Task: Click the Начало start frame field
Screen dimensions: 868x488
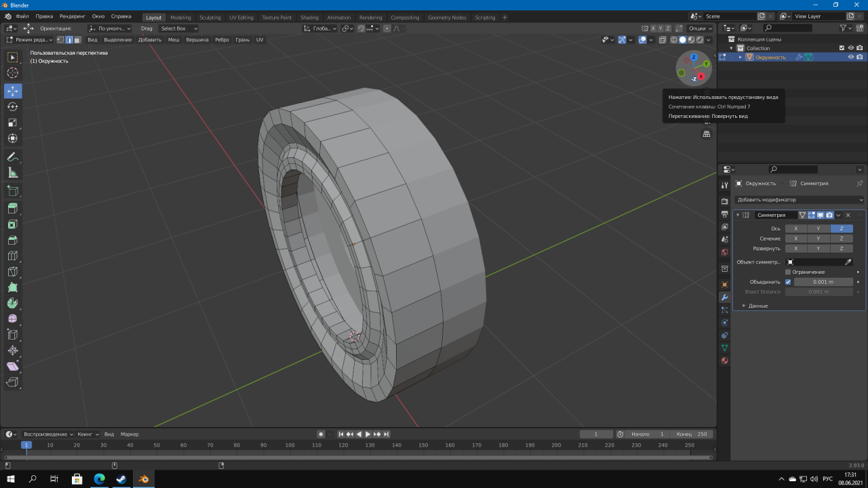Action: (x=648, y=434)
